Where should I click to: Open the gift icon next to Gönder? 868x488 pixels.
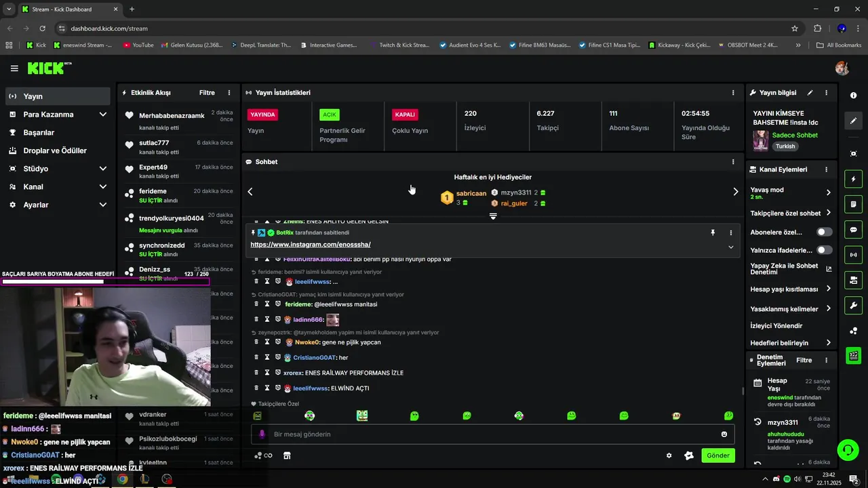[x=689, y=455]
